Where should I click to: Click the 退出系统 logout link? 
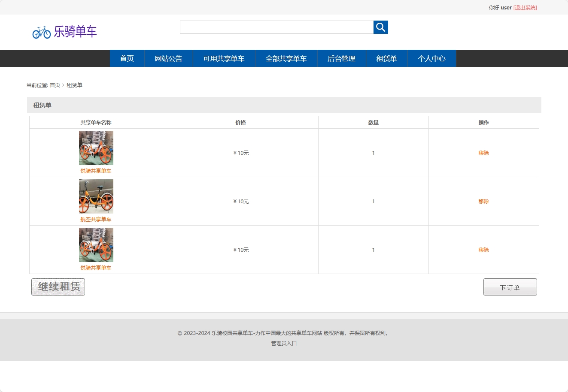525,8
